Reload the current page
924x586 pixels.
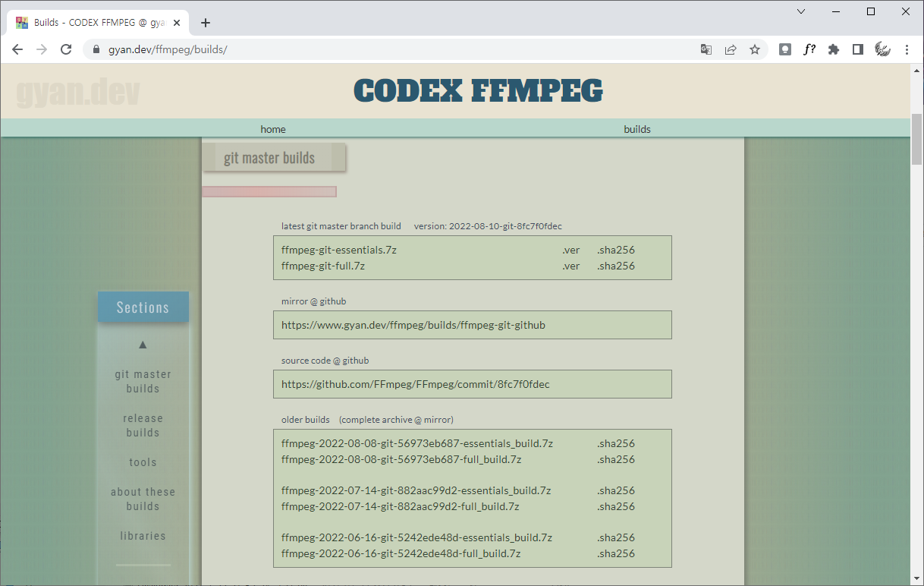[66, 49]
